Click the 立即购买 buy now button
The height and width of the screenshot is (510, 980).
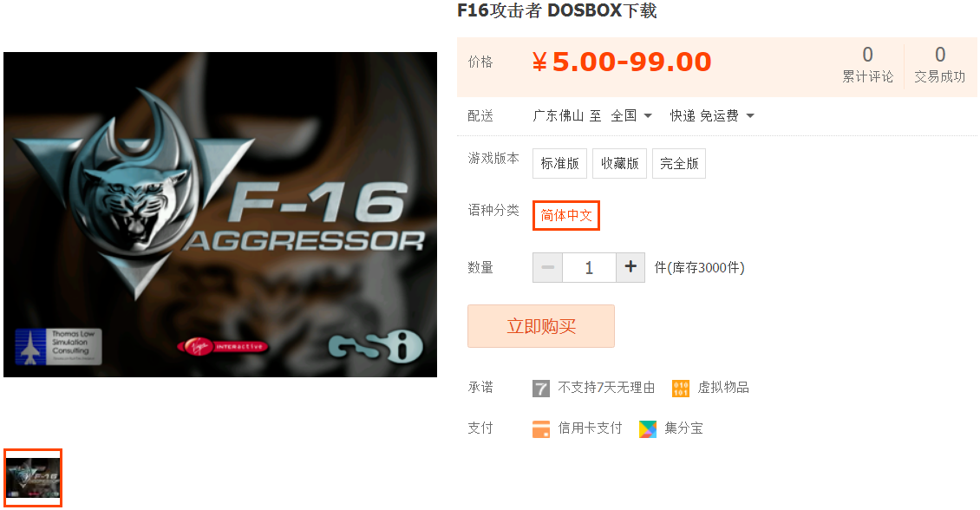tap(541, 326)
